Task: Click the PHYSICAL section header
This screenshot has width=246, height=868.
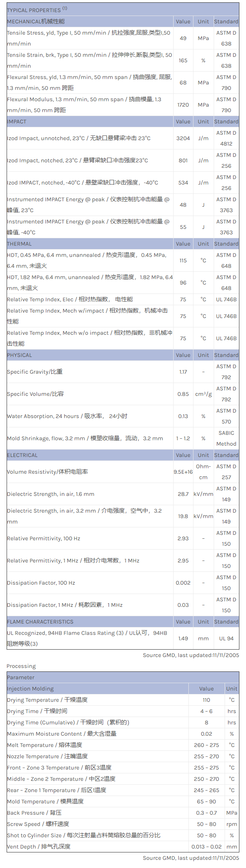Action: click(x=20, y=355)
